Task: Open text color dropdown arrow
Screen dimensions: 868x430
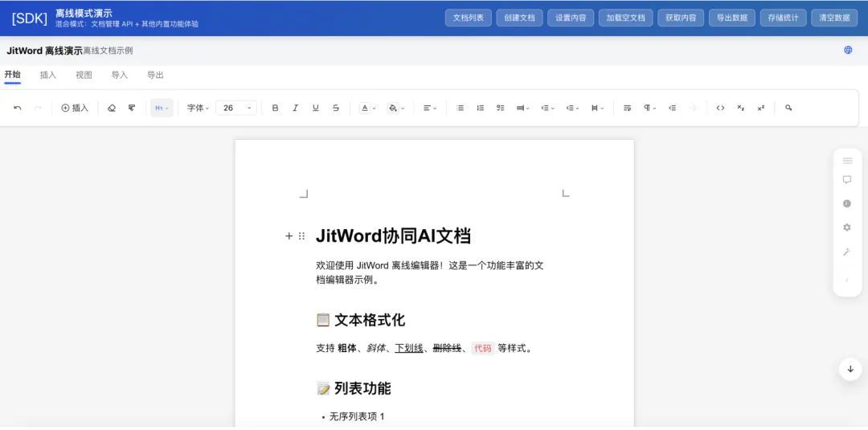Action: tap(375, 109)
